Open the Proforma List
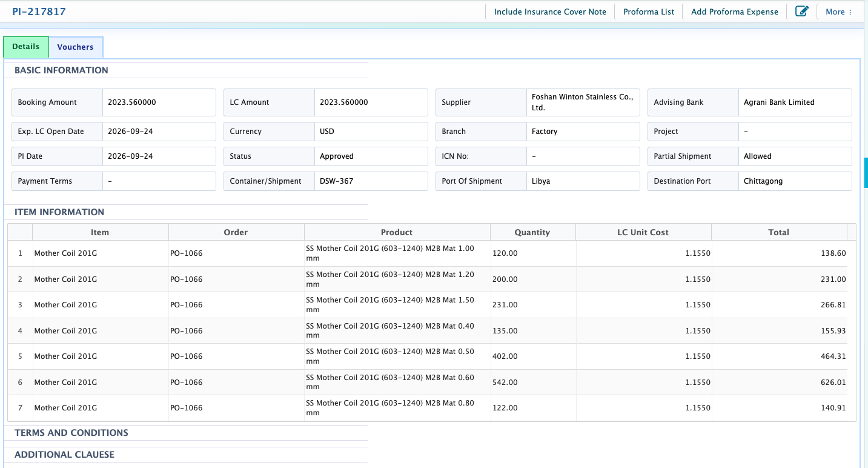Image resolution: width=868 pixels, height=468 pixels. (x=649, y=12)
